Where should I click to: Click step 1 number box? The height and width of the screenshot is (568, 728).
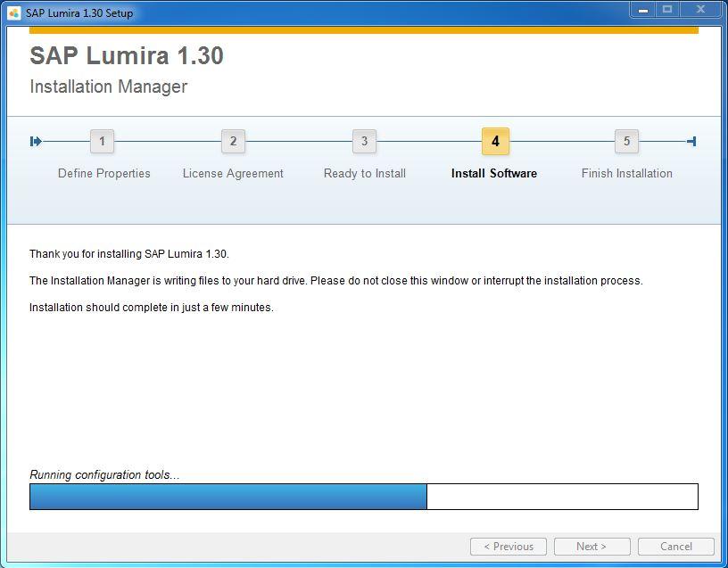click(x=102, y=141)
